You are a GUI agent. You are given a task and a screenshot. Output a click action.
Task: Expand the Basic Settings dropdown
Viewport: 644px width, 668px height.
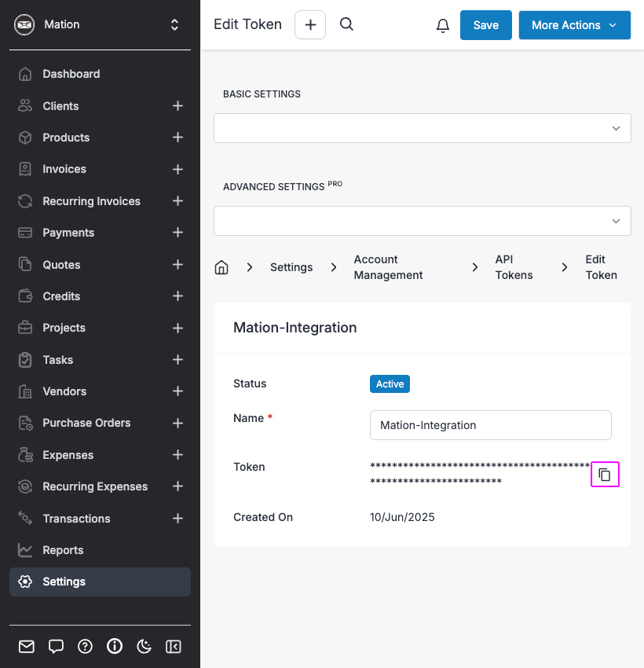[x=423, y=128]
